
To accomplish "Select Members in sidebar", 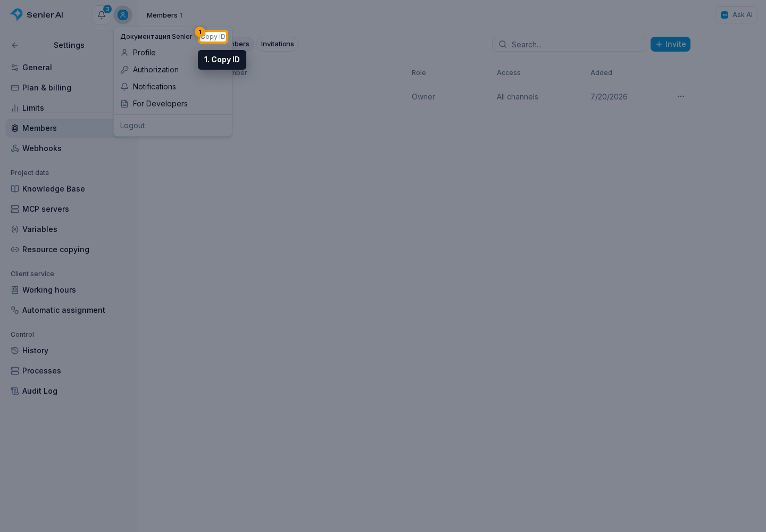I will [x=68, y=128].
